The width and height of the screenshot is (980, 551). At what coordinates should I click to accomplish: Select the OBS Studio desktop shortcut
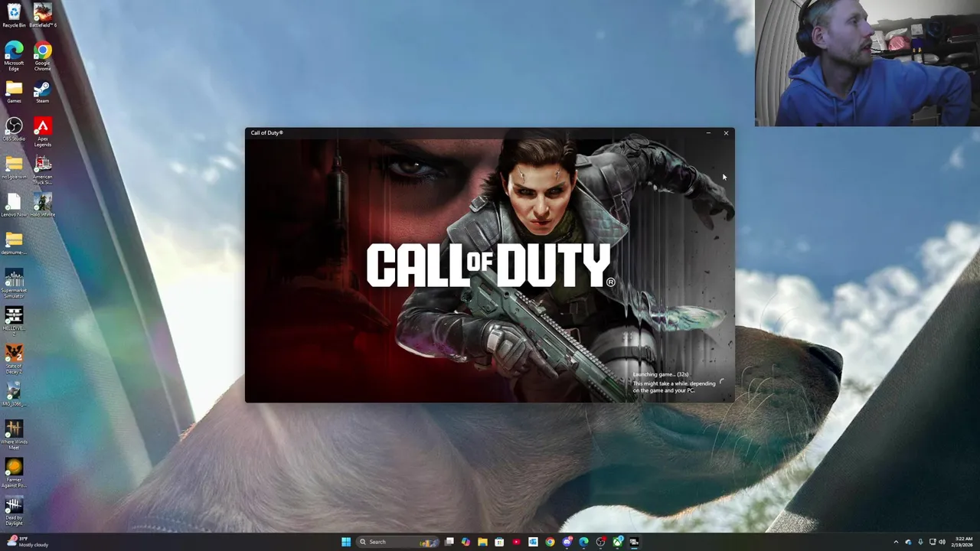[14, 129]
